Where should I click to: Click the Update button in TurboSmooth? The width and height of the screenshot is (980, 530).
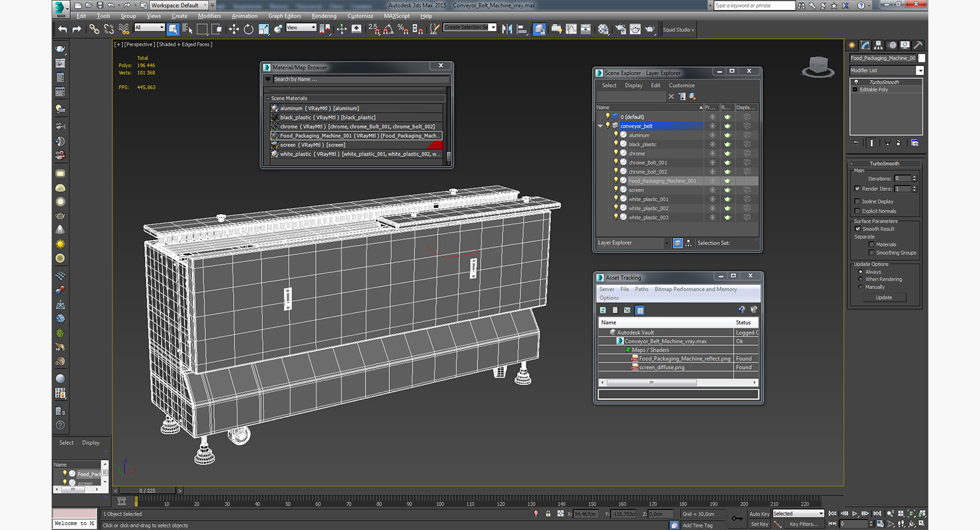[884, 297]
